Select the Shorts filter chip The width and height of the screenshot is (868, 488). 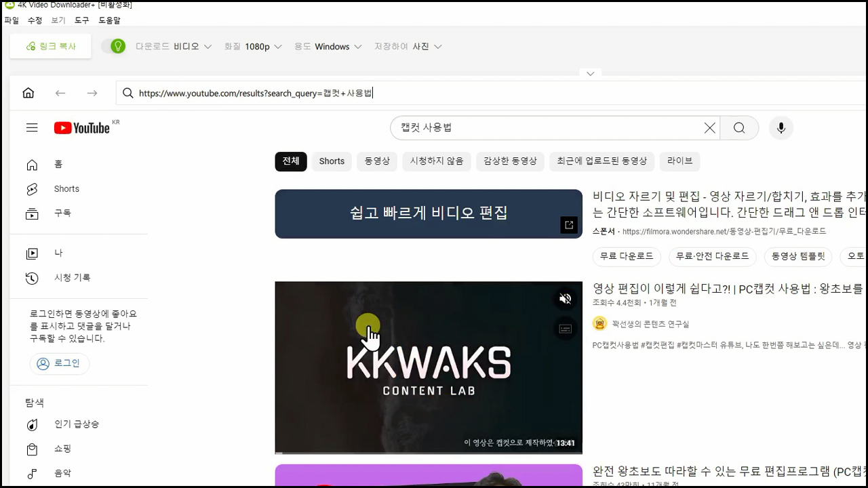[332, 161]
